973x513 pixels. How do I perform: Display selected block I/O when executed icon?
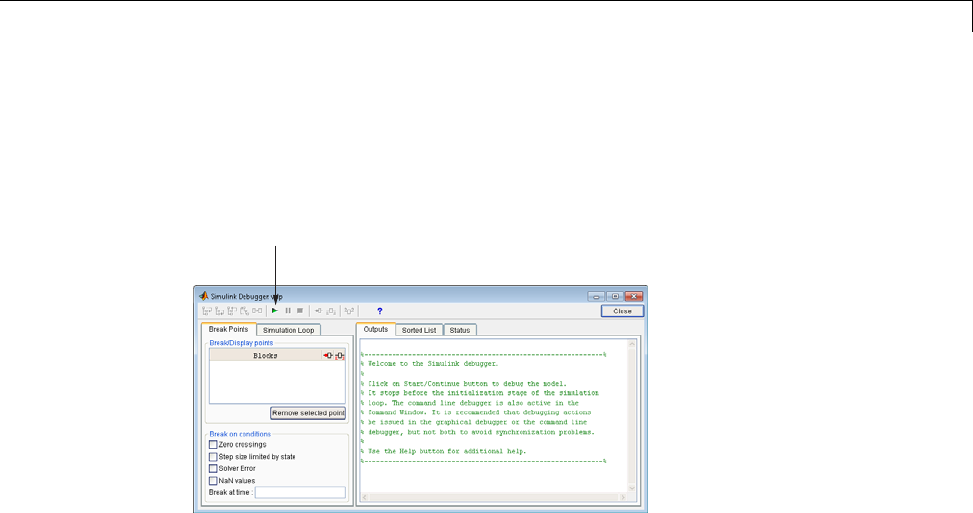(x=331, y=311)
